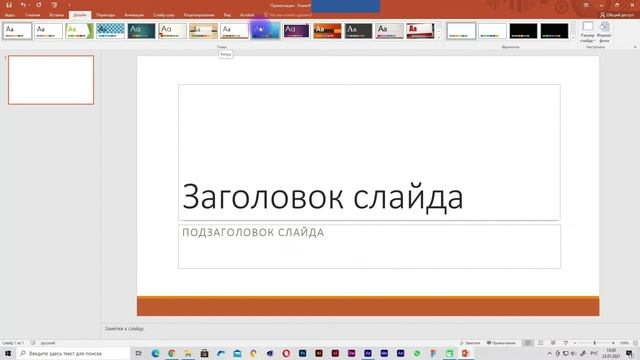Apply the blue checkered pattern theme thumbnail
Viewport: 640px width, 360px height.
[x=111, y=31]
